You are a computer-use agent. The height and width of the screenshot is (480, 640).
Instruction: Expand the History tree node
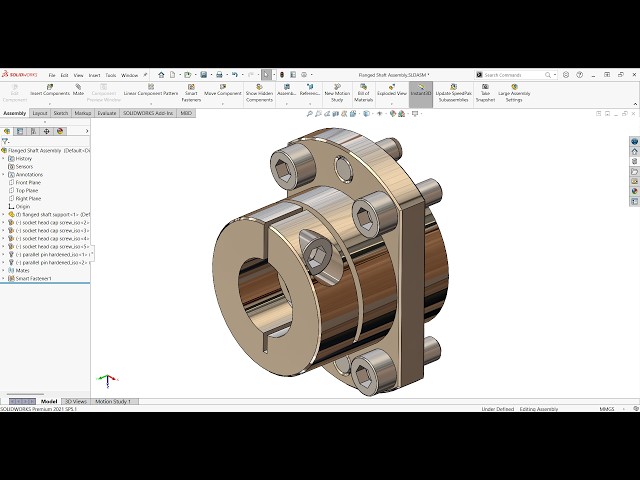coord(4,158)
